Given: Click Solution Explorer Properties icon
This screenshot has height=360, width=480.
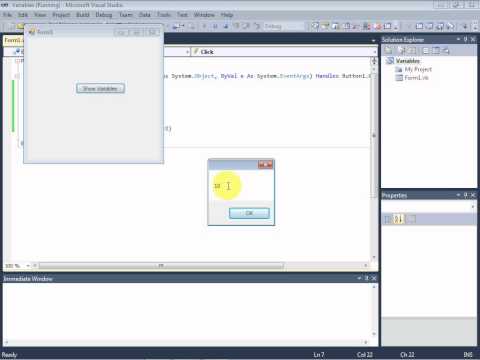Looking at the screenshot, I should click(x=388, y=51).
